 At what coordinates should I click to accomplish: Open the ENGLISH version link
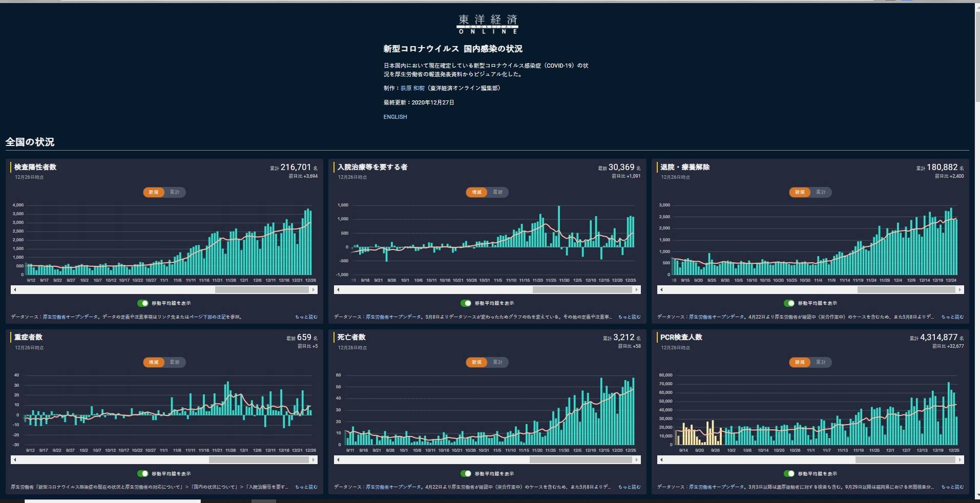click(395, 117)
